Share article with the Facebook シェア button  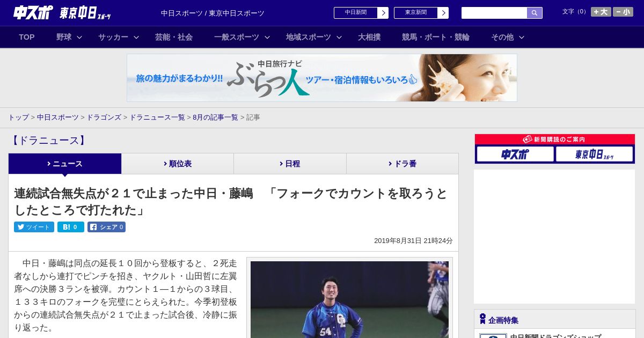click(106, 227)
